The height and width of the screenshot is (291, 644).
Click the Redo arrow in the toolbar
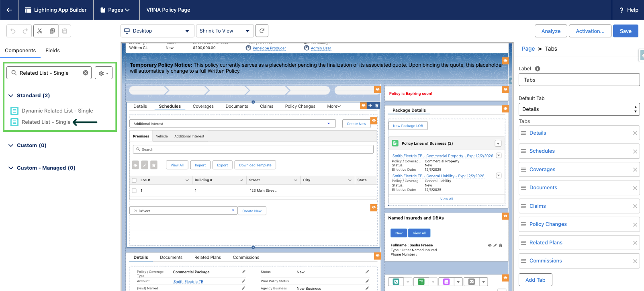click(x=25, y=31)
